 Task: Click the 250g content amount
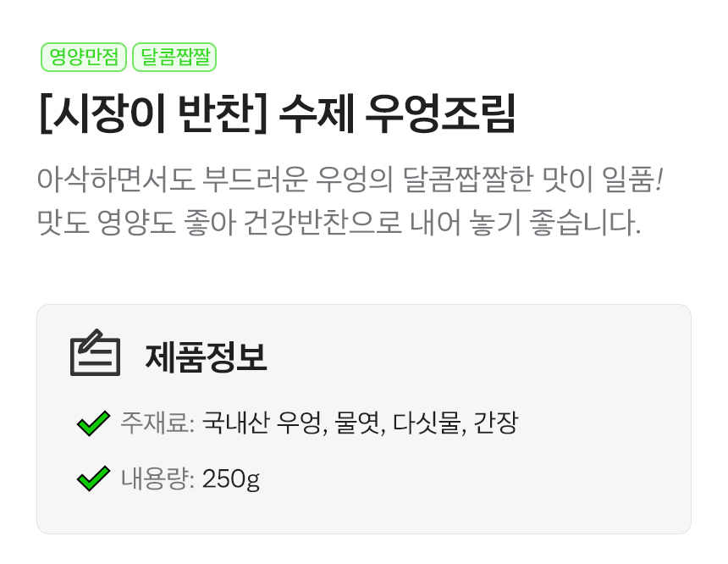[x=231, y=480]
